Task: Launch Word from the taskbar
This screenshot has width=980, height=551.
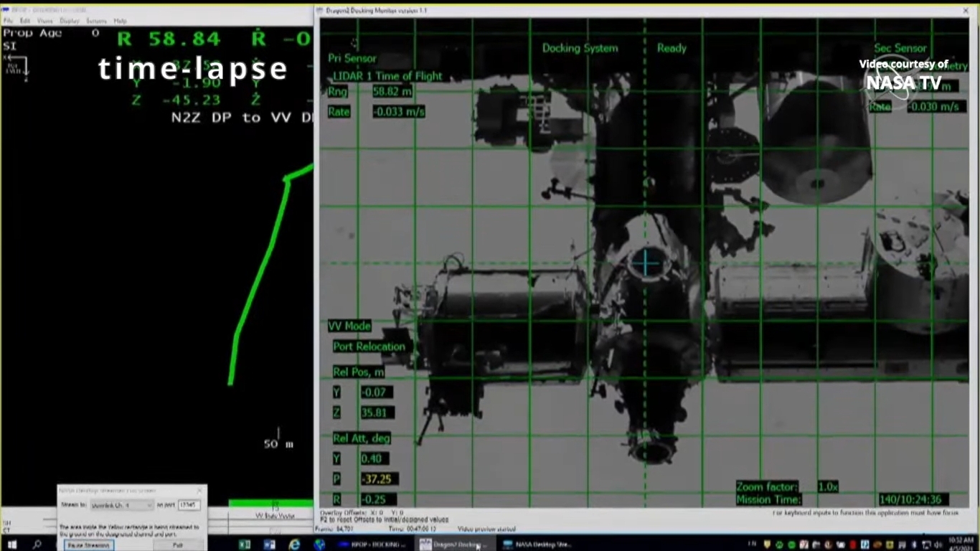Action: (270, 545)
